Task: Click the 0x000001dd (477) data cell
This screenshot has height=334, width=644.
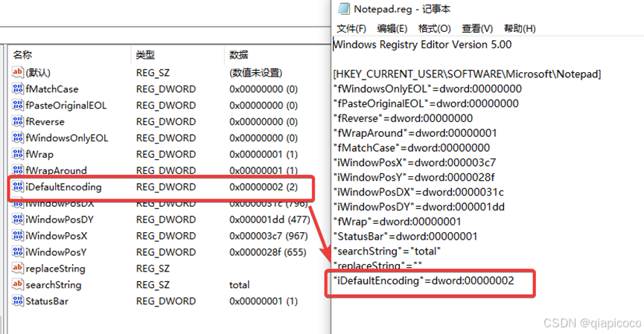Action: (x=270, y=219)
